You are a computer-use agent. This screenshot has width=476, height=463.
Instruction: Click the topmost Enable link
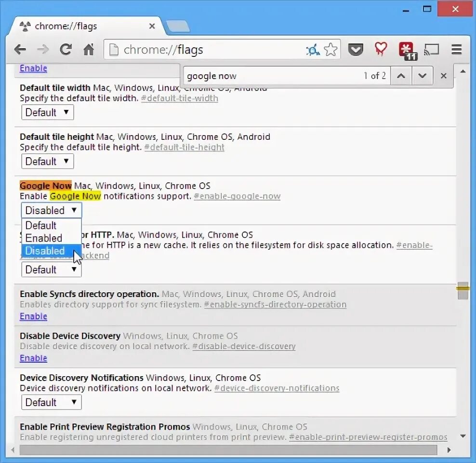(33, 68)
